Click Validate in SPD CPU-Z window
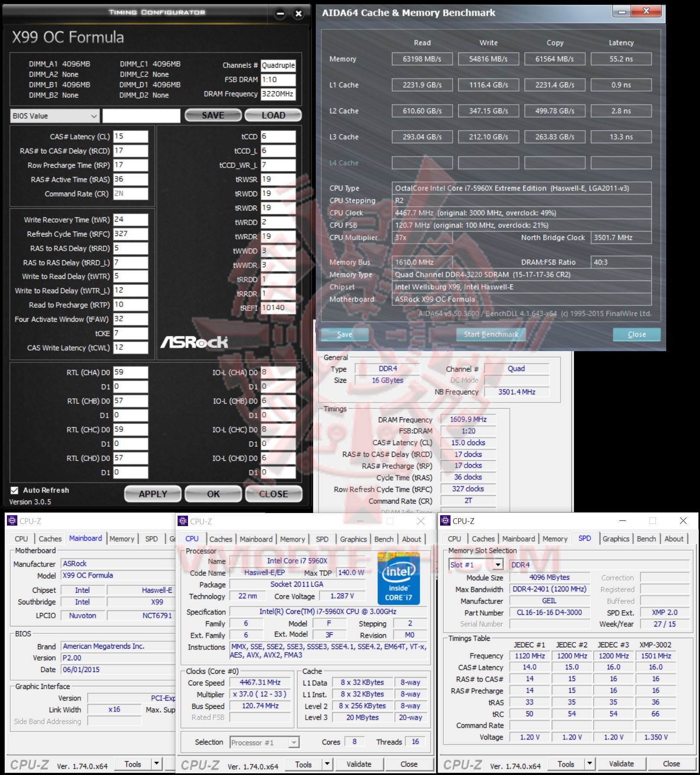 [x=622, y=764]
